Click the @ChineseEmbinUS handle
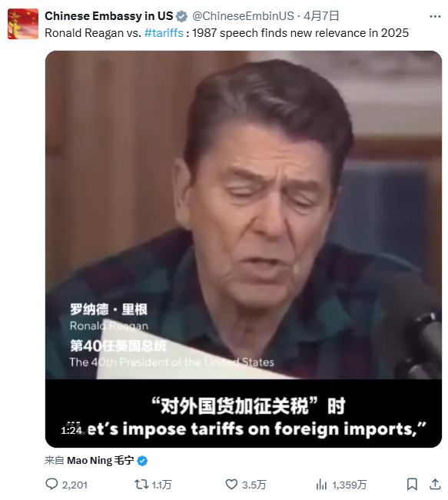 click(243, 16)
